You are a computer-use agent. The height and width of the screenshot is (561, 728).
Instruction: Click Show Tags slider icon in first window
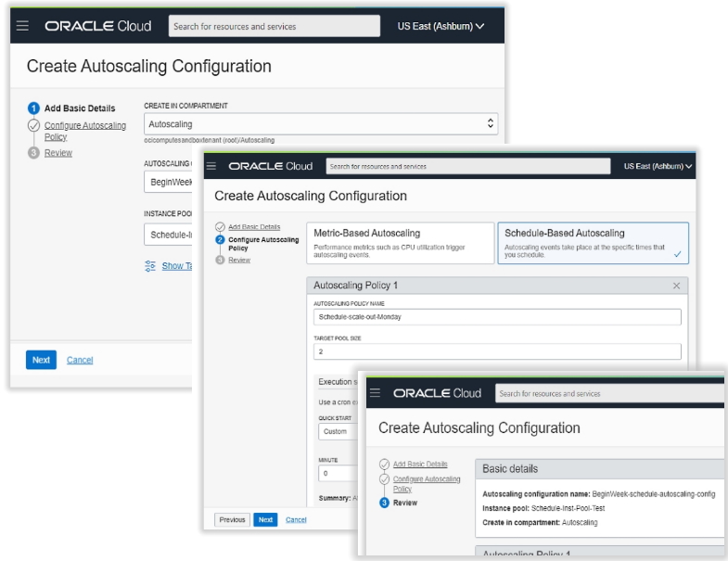(x=150, y=266)
